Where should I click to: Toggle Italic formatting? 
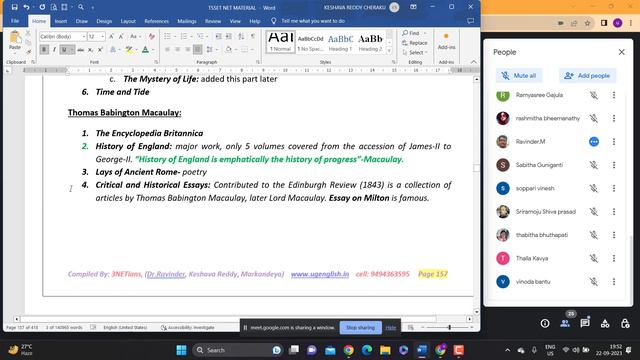click(54, 50)
